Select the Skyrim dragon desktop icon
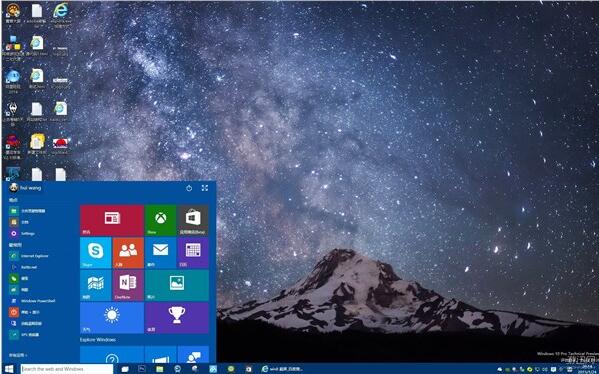 click(13, 113)
